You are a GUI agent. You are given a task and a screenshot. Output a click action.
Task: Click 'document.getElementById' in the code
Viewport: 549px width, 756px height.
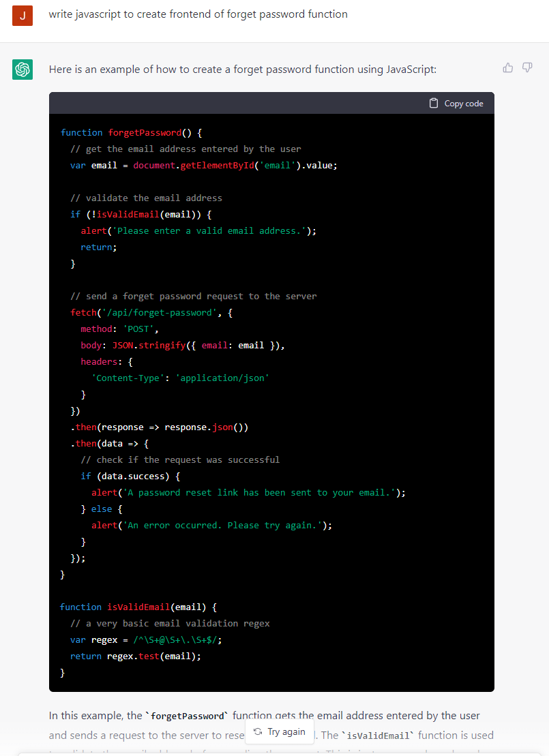(x=194, y=166)
